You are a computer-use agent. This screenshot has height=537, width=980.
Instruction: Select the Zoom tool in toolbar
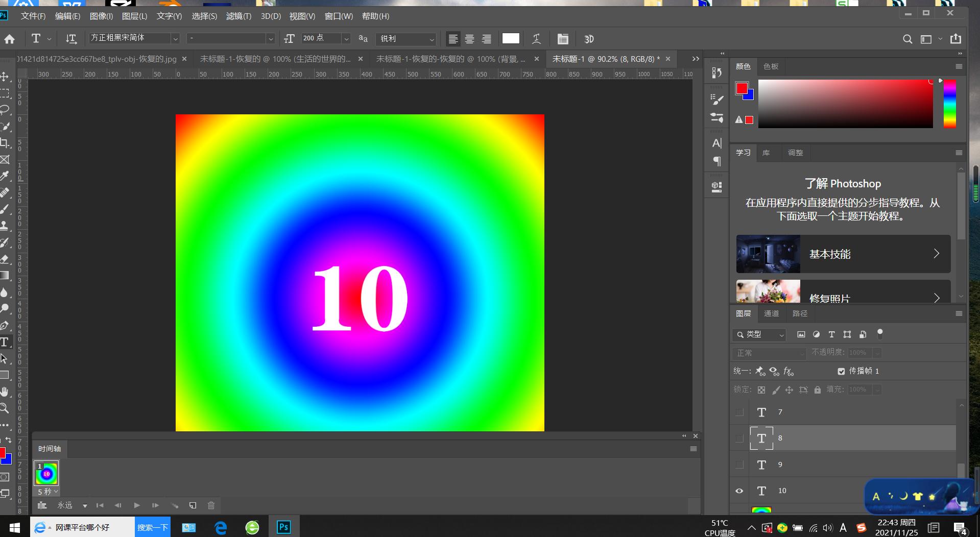[5, 408]
